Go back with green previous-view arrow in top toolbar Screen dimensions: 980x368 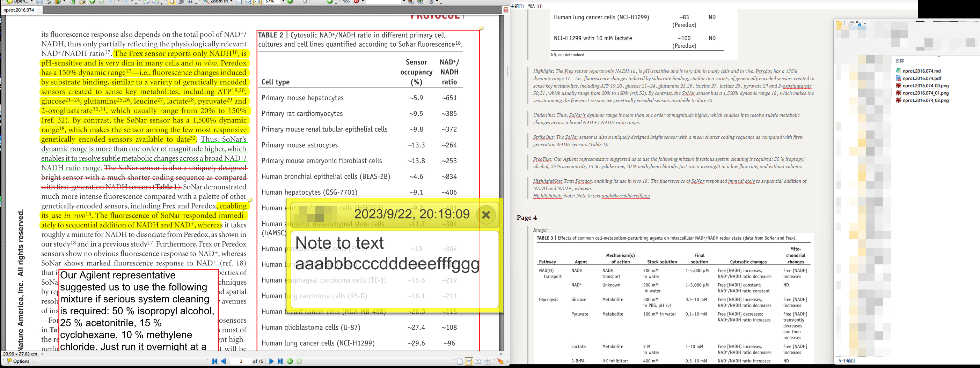pos(92,2)
